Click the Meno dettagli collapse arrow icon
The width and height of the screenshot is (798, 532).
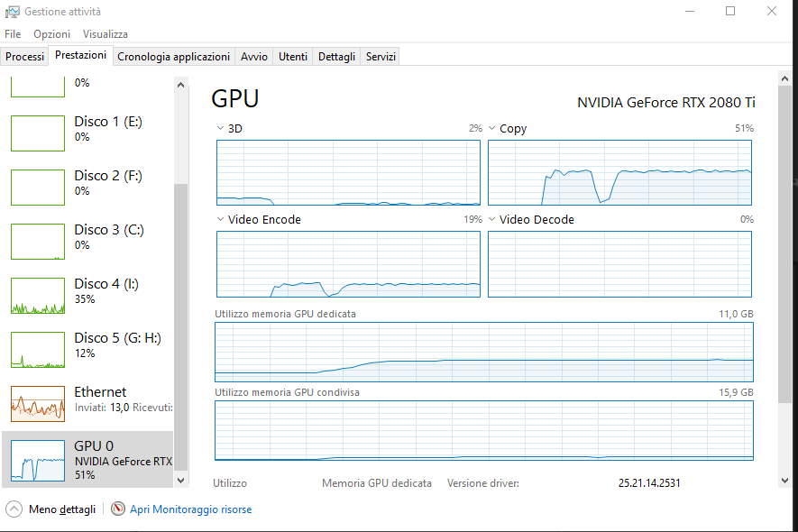14,509
